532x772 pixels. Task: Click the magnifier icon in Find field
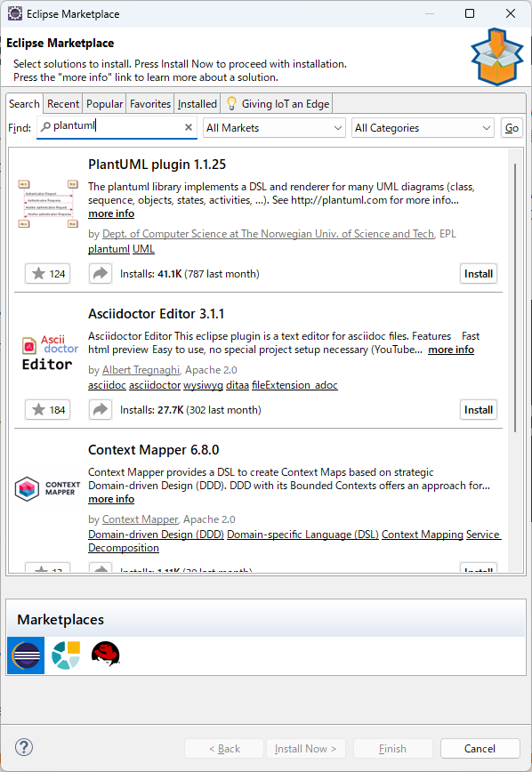point(45,127)
